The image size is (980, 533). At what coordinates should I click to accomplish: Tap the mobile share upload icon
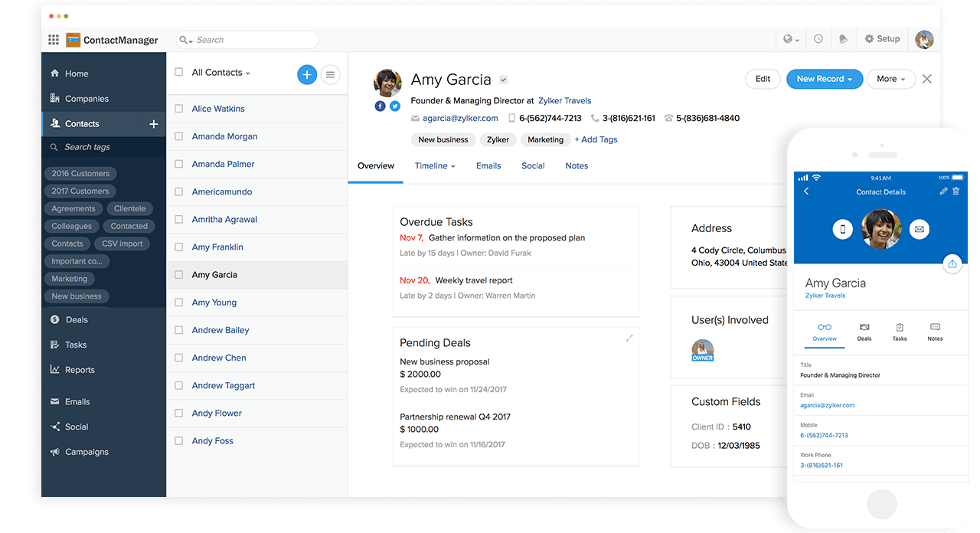952,263
